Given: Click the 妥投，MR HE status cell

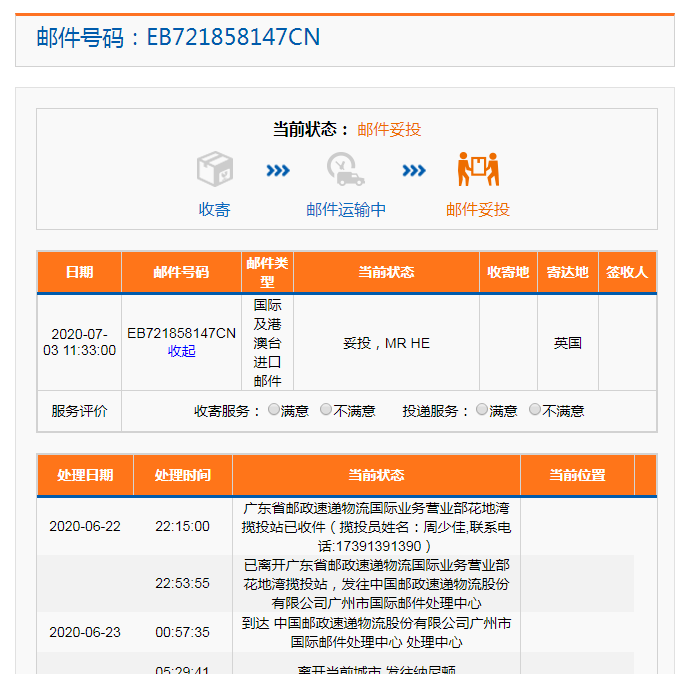Looking at the screenshot, I should coord(387,343).
